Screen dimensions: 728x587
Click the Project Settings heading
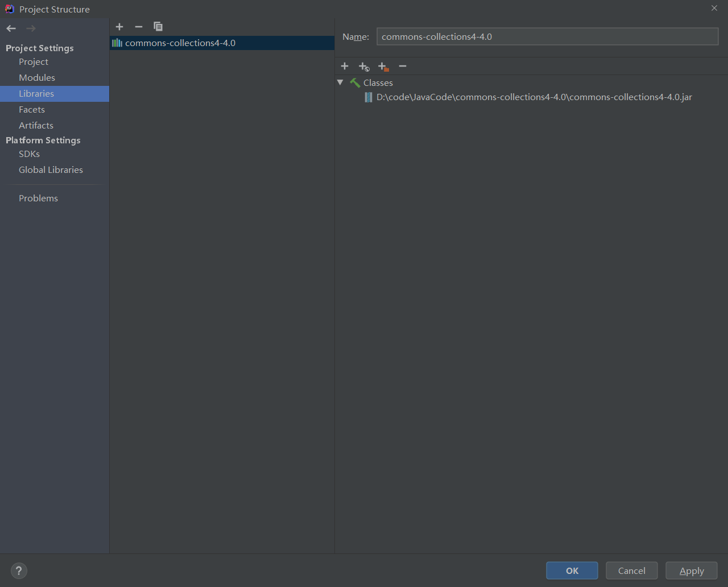coord(40,48)
